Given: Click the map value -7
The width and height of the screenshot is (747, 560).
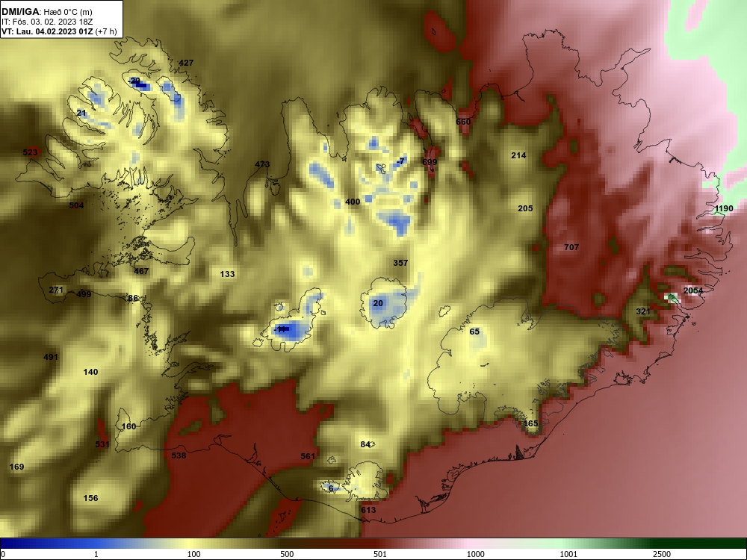Looking at the screenshot, I should tap(400, 161).
